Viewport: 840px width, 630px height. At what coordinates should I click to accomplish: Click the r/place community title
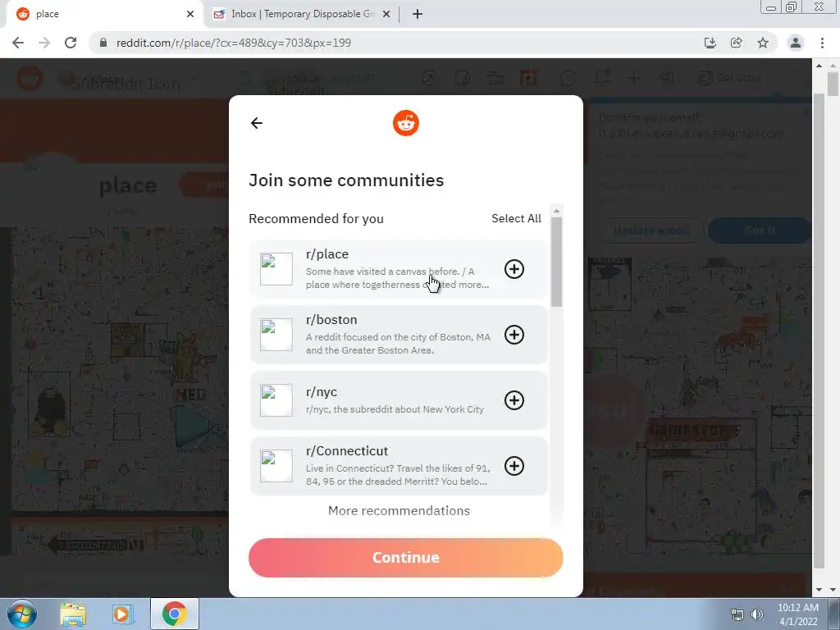tap(327, 254)
